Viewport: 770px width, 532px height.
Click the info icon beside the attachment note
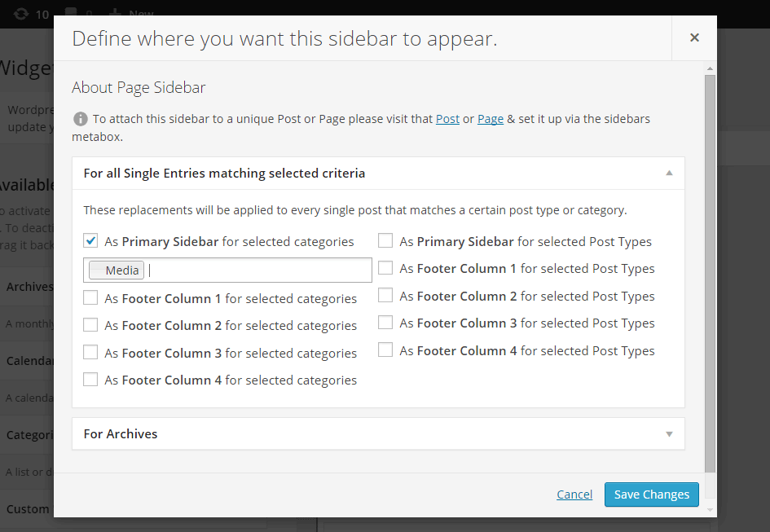pyautogui.click(x=81, y=118)
